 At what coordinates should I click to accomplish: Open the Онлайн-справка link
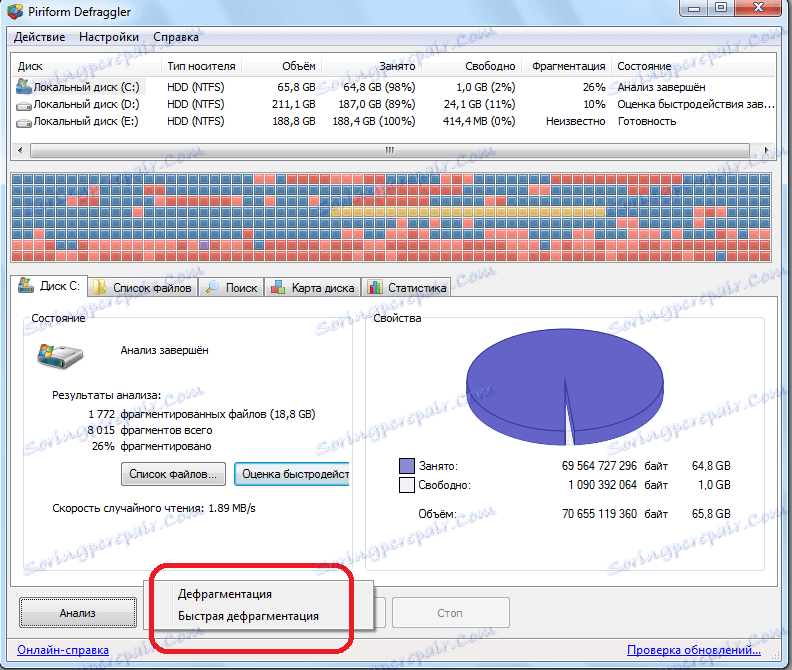click(x=63, y=650)
